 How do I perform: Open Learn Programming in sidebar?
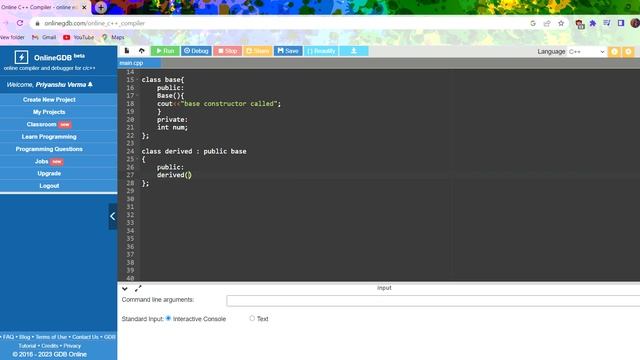(49, 137)
